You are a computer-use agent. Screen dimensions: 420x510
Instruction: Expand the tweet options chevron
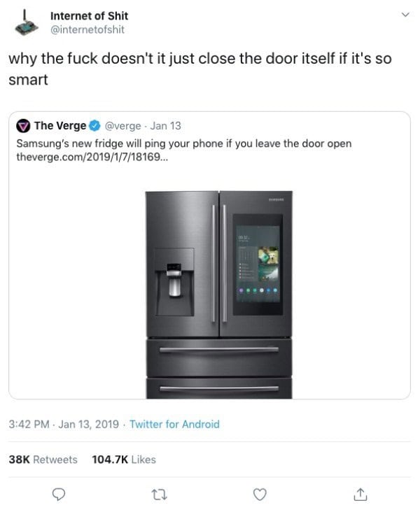pyautogui.click(x=405, y=15)
